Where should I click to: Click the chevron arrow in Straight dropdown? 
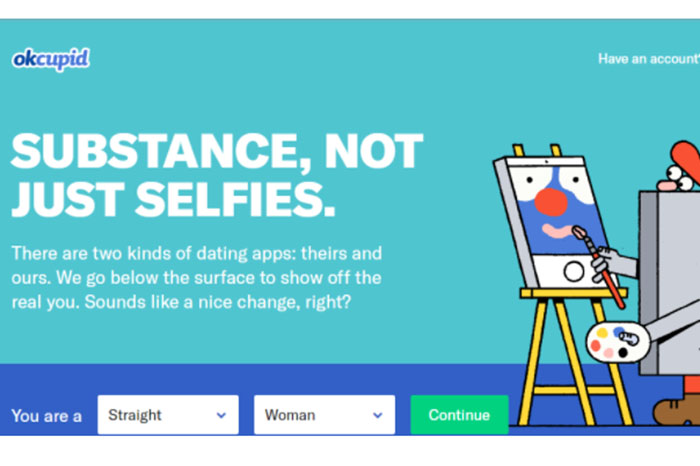tap(221, 415)
